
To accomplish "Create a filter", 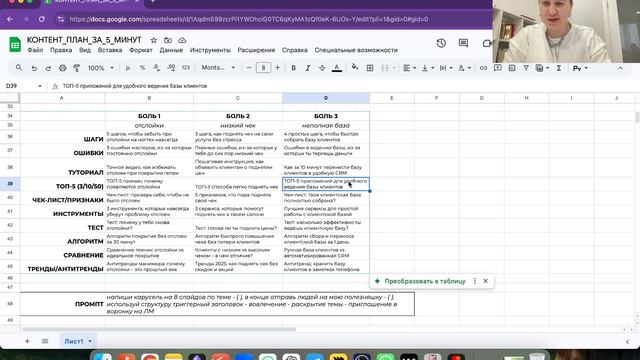I will pyautogui.click(x=526, y=68).
